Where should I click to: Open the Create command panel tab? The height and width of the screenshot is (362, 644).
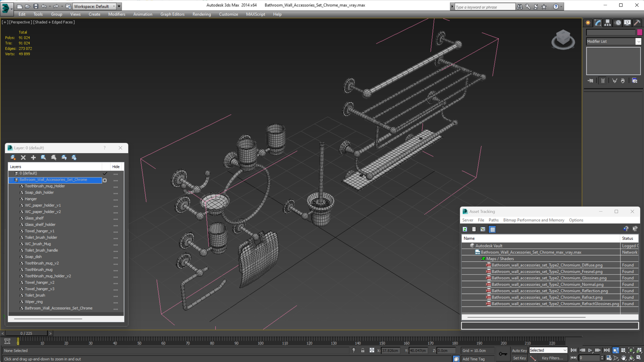pos(588,23)
